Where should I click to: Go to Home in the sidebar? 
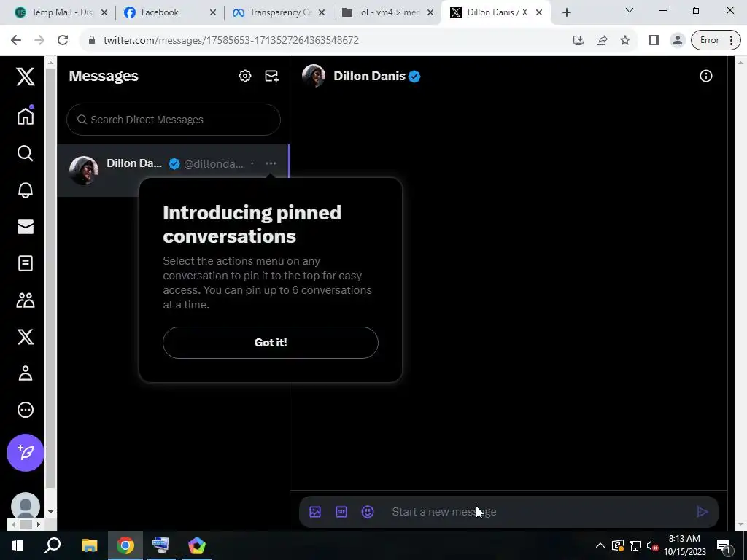coord(26,116)
